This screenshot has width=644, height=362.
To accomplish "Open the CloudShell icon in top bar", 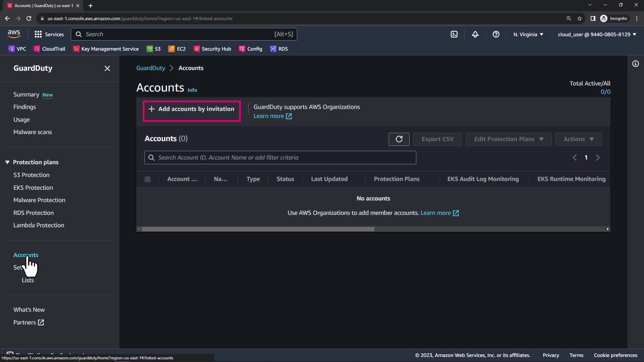I will coord(454,34).
